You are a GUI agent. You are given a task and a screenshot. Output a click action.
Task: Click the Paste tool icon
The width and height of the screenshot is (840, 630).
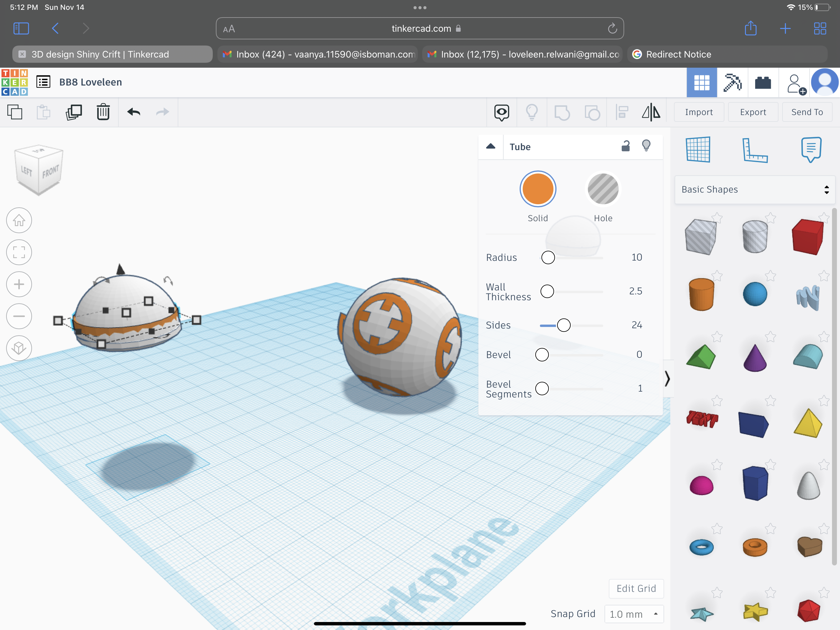tap(43, 112)
